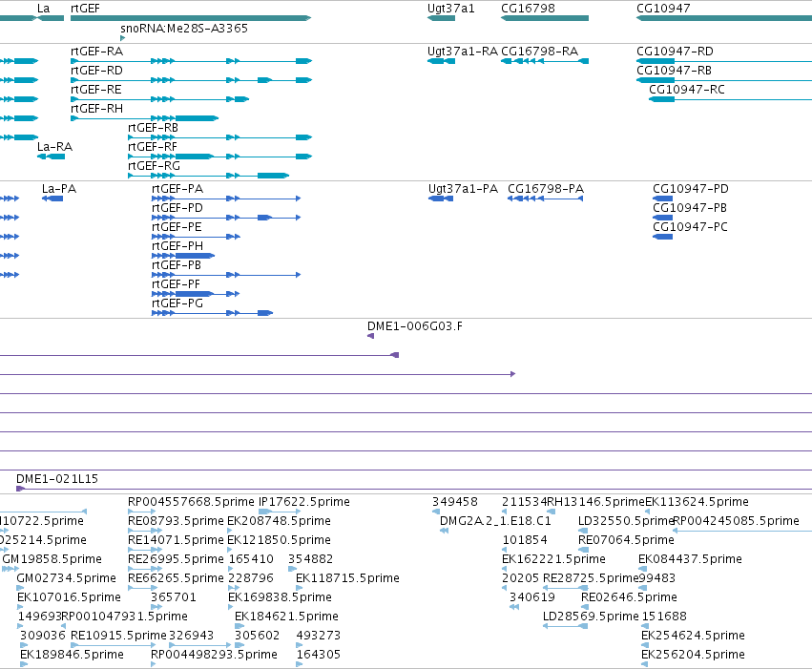The width and height of the screenshot is (812, 669).
Task: Select protein rtGEF-PF
Action: pyautogui.click(x=196, y=295)
